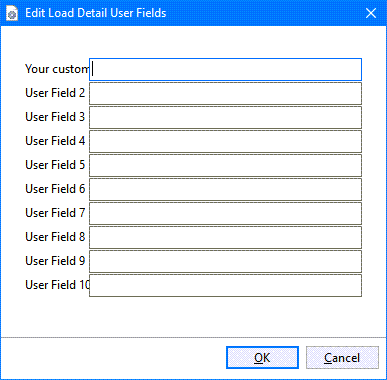Dismiss the dialog using Cancel button

(342, 358)
